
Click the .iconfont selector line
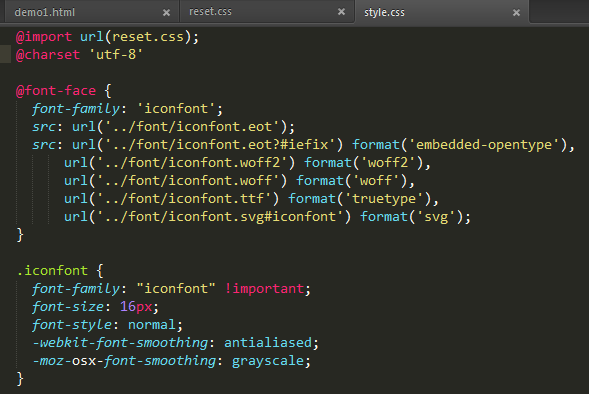(60, 271)
